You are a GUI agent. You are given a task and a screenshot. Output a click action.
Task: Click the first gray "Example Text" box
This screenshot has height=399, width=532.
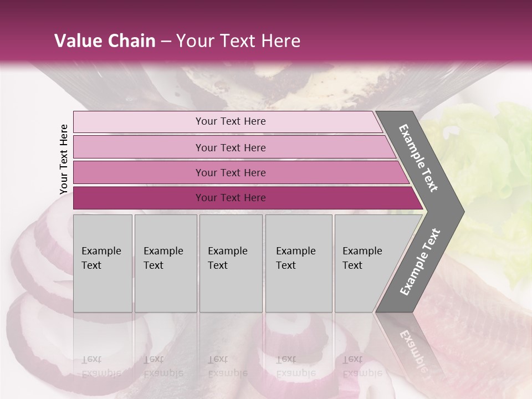pyautogui.click(x=103, y=263)
